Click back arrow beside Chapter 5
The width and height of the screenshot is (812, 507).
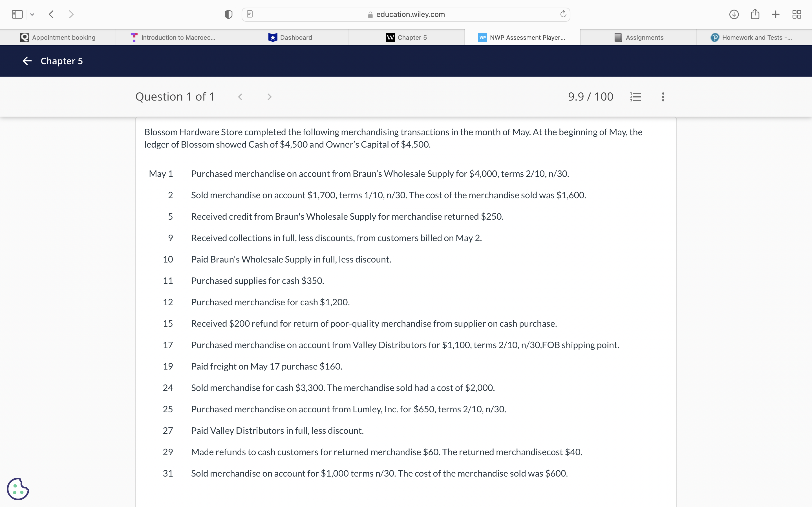(27, 61)
